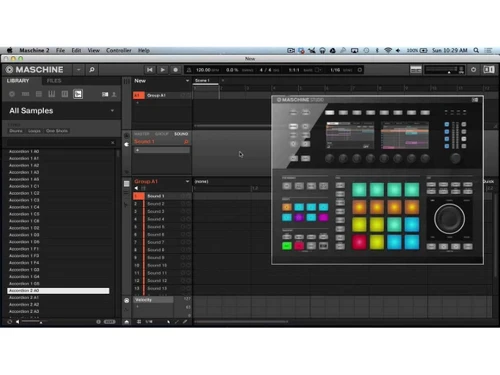Switch to the SOUND tab
The image size is (500, 375).
(x=181, y=134)
